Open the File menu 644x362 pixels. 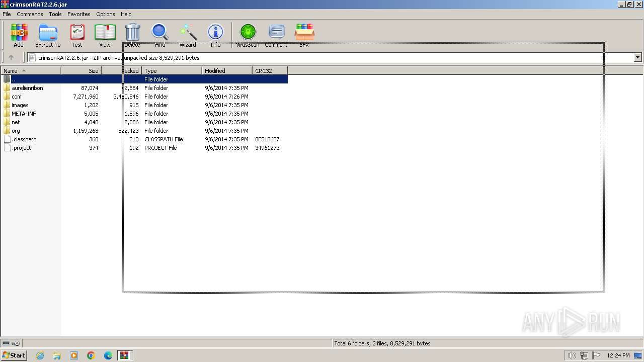pos(7,14)
